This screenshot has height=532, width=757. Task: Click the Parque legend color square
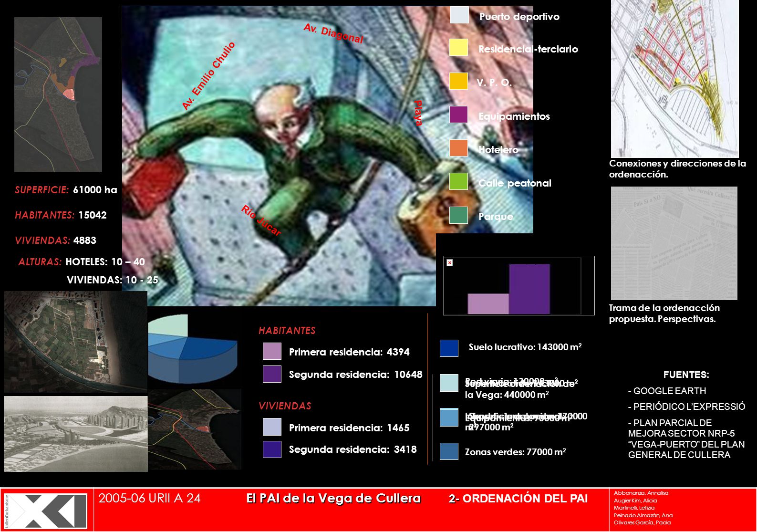coord(458,215)
